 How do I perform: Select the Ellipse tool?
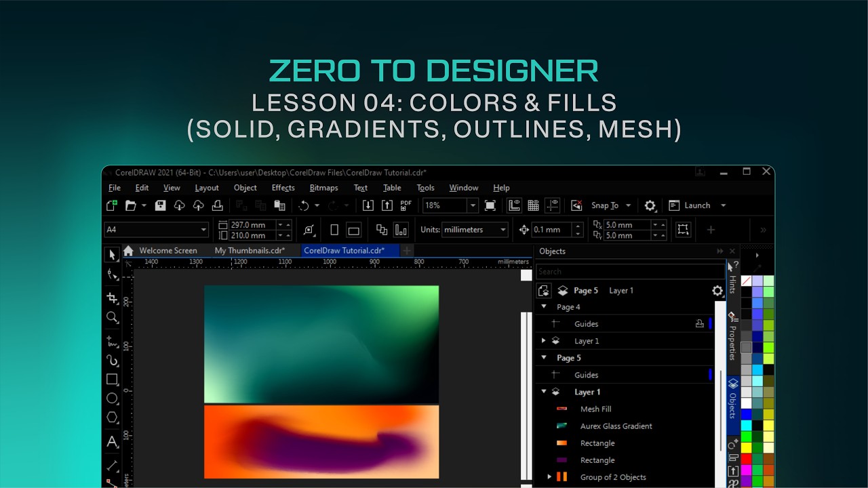[113, 399]
